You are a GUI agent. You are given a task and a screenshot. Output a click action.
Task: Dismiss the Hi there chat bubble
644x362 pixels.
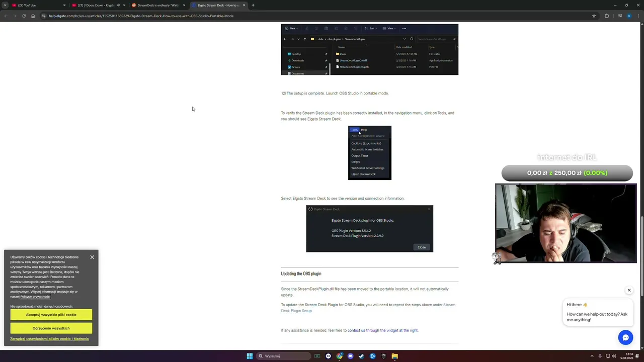click(x=629, y=290)
